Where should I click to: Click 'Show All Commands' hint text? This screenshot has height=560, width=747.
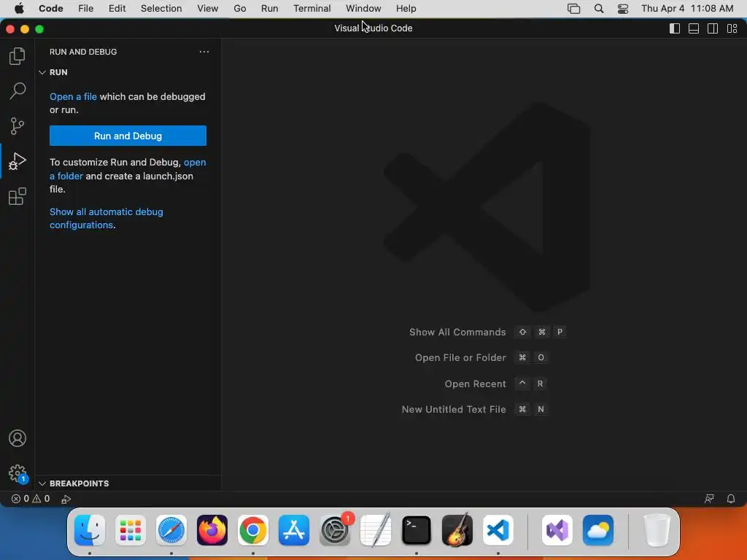(x=457, y=332)
